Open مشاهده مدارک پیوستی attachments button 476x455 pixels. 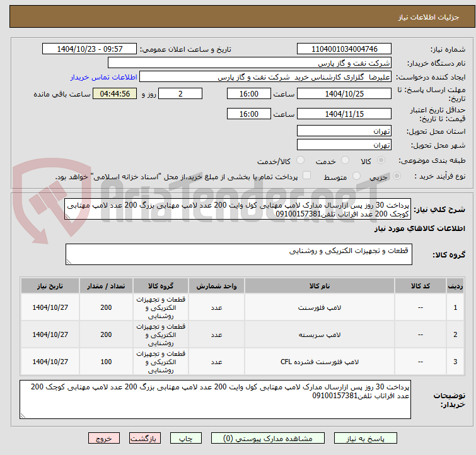click(268, 439)
